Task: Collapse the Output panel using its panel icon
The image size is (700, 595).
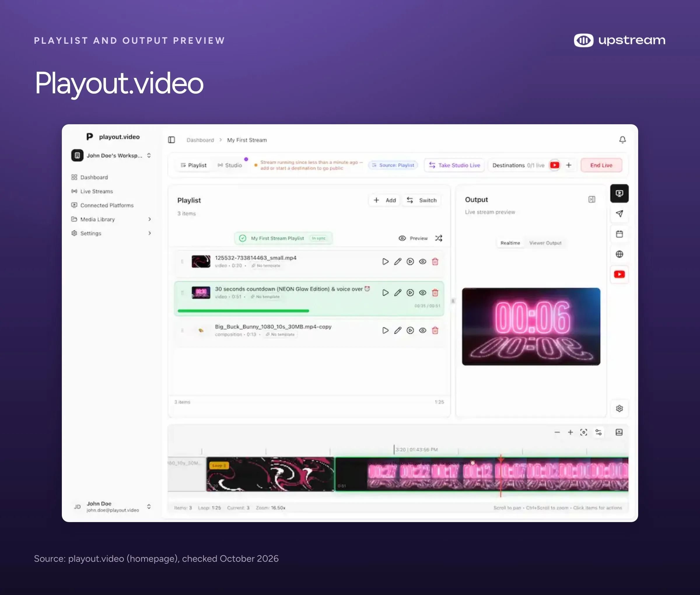Action: pos(592,199)
